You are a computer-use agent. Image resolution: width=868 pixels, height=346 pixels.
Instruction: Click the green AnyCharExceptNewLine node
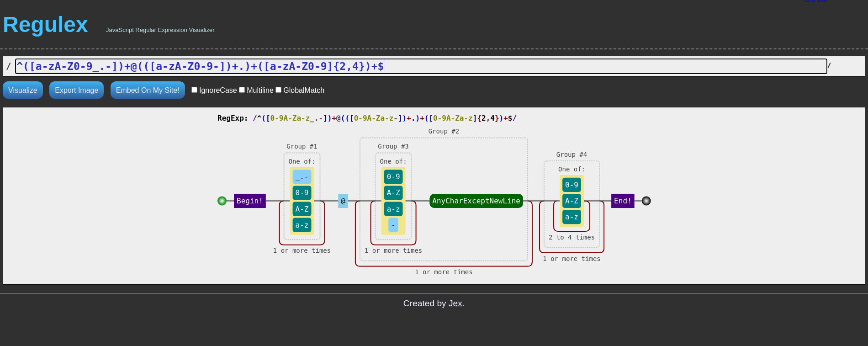(476, 201)
